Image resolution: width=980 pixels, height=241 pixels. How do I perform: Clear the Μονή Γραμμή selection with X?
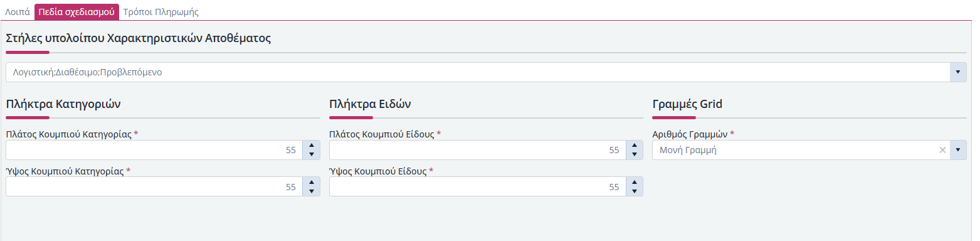[942, 150]
